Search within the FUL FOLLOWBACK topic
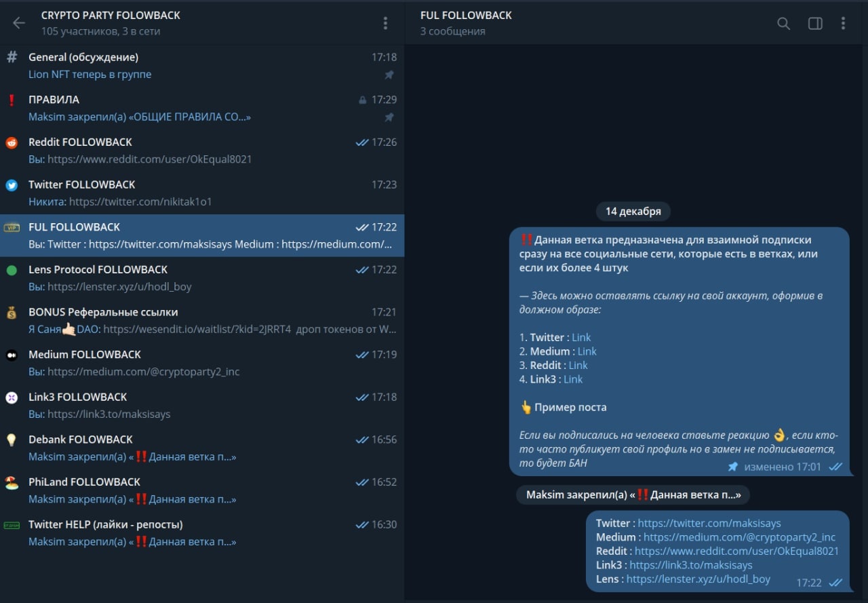 [x=783, y=24]
